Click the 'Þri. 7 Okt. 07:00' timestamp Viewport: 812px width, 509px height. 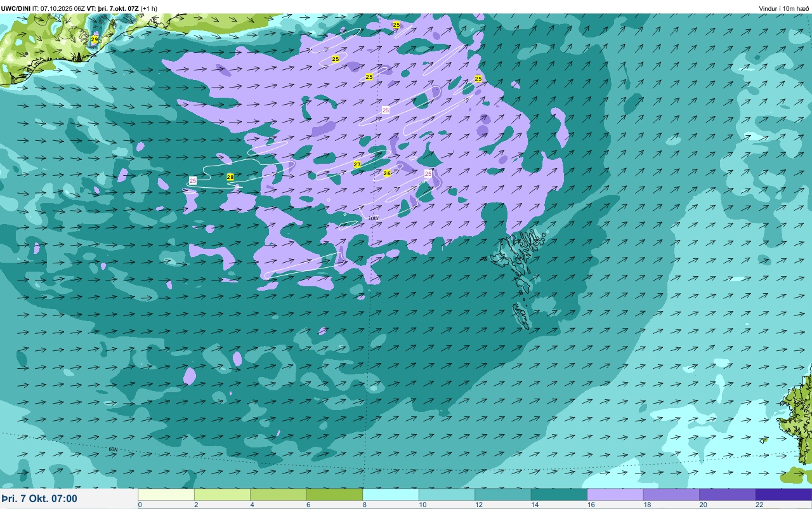(x=39, y=499)
